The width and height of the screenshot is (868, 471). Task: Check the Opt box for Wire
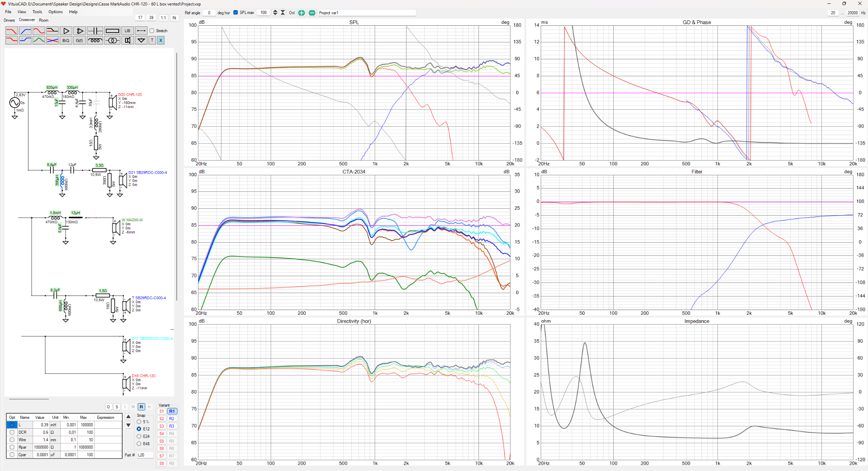[12, 440]
